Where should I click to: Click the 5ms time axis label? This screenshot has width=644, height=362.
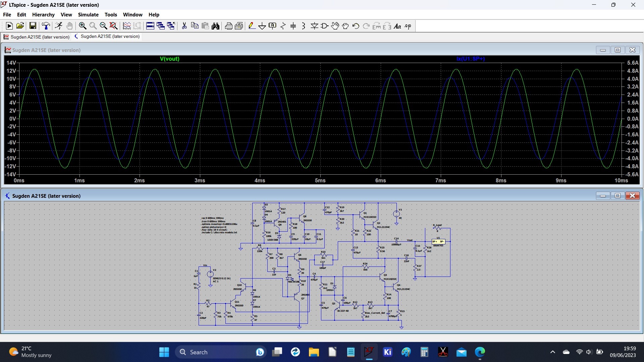pos(320,180)
